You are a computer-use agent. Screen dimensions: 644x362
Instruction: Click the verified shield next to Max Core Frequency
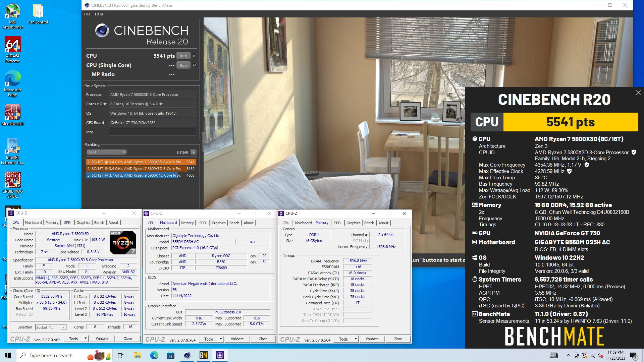click(x=587, y=165)
